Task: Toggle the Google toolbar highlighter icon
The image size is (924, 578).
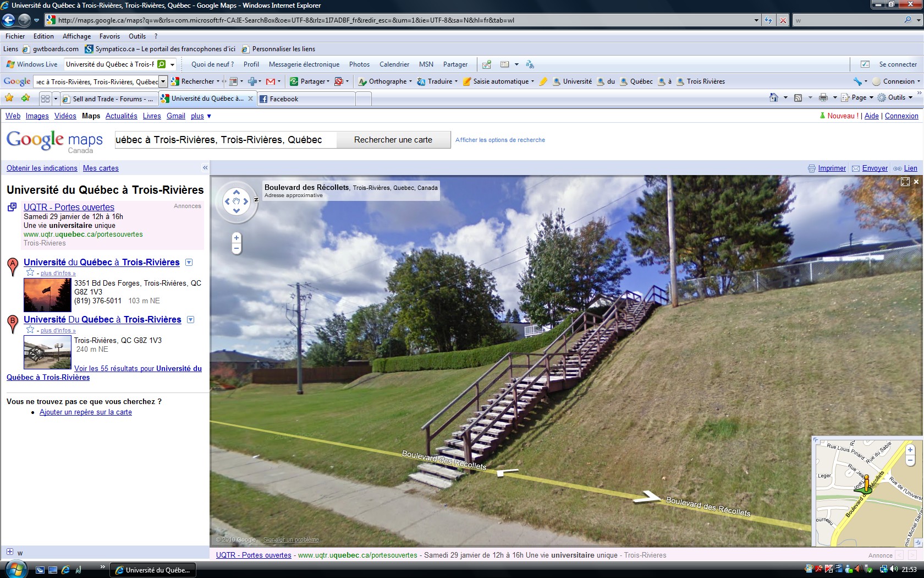Action: click(543, 81)
